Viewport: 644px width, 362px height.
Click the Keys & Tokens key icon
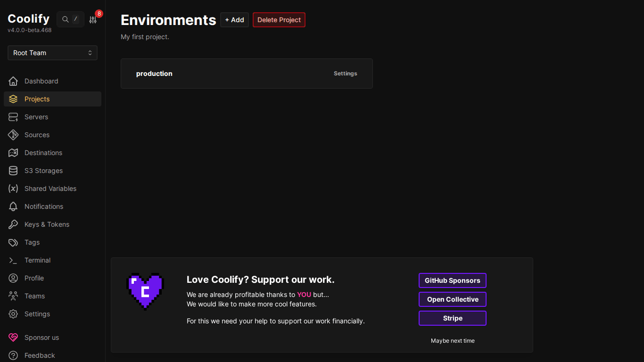point(14,224)
